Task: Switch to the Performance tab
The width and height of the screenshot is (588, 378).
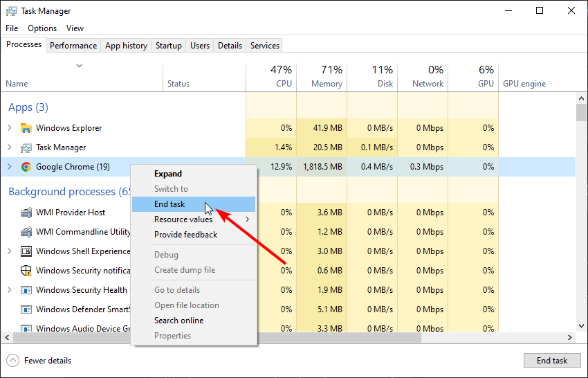Action: [73, 46]
